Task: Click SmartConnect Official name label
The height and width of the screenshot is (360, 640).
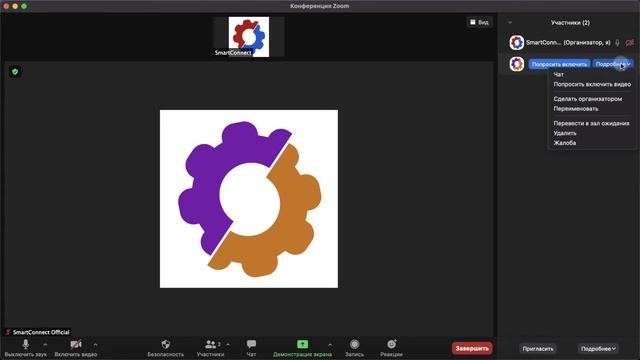Action: 41,332
